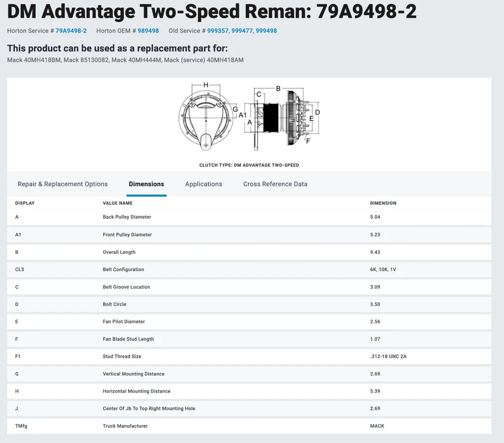Open the Horton Service 79A9498-2 link

click(x=71, y=31)
